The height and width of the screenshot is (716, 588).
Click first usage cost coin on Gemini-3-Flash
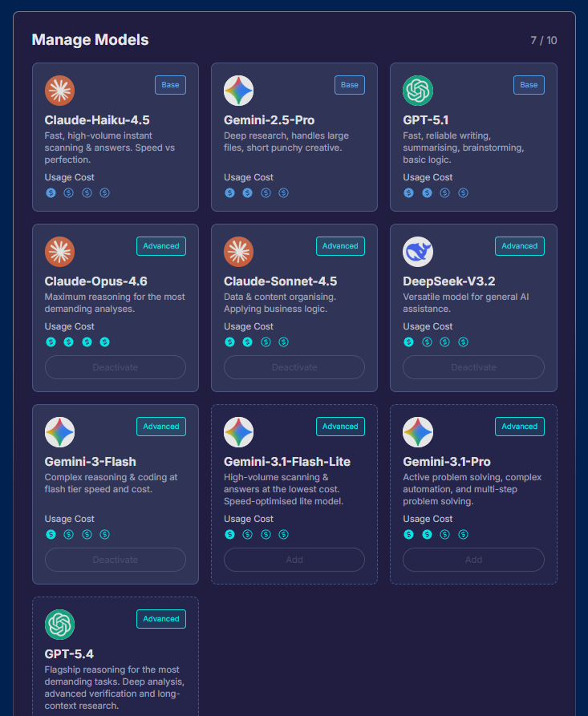(51, 534)
